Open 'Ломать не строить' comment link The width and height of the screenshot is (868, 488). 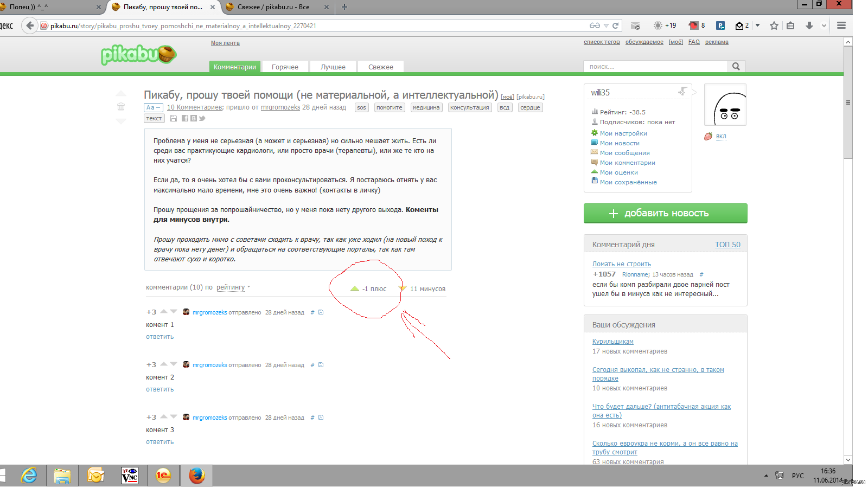point(622,264)
